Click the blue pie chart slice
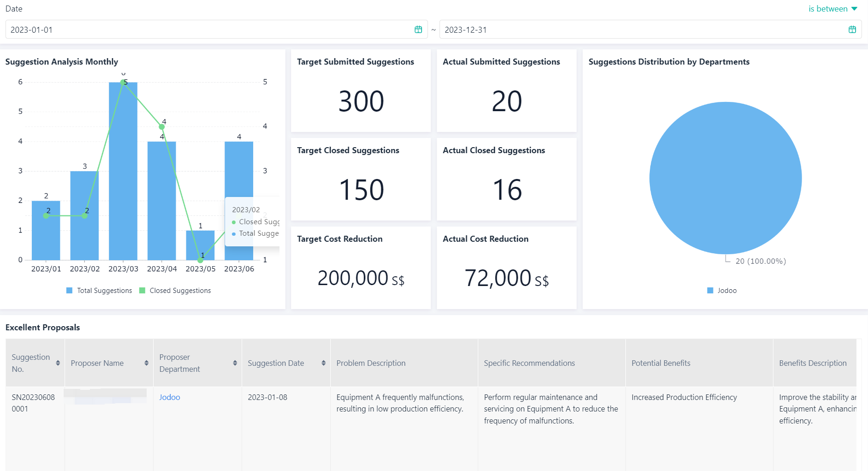The image size is (868, 471). 725,178
